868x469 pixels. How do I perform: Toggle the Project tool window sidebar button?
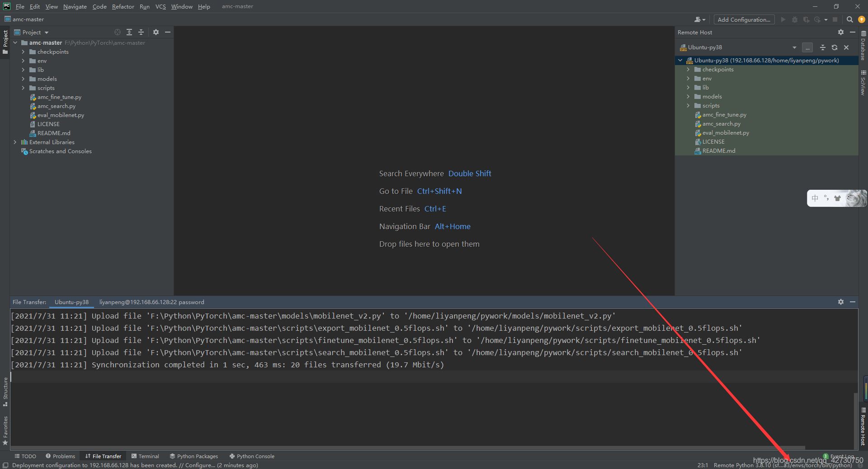tap(5, 42)
